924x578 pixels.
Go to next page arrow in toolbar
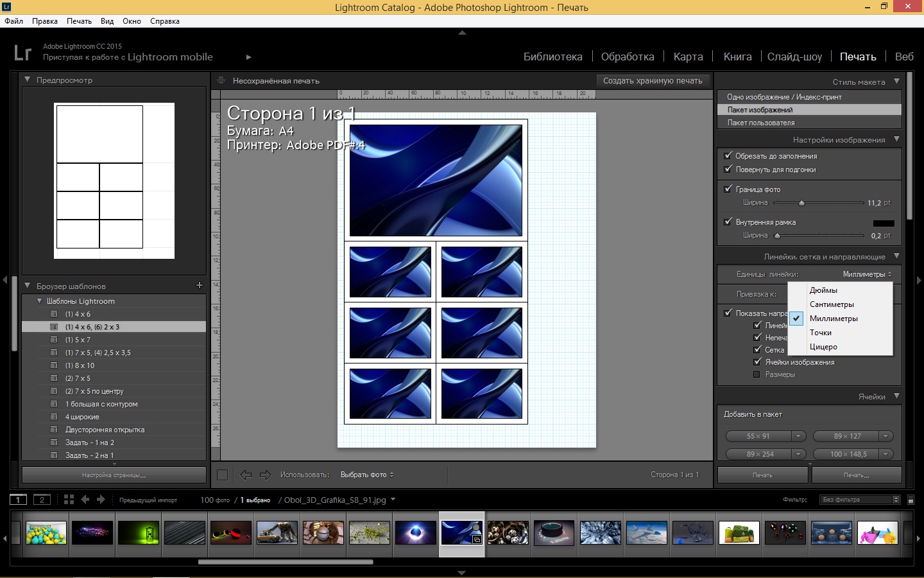[265, 475]
